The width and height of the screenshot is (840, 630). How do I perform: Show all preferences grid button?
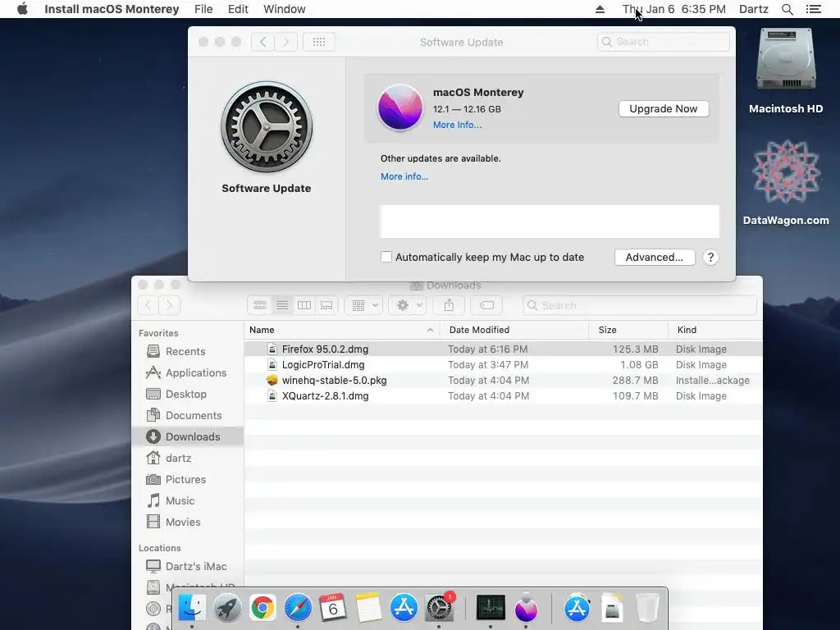click(x=319, y=42)
